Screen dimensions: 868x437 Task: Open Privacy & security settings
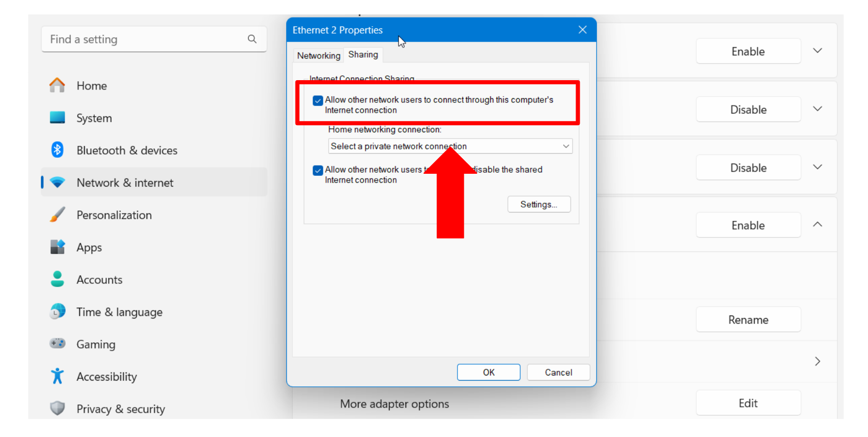pyautogui.click(x=154, y=409)
